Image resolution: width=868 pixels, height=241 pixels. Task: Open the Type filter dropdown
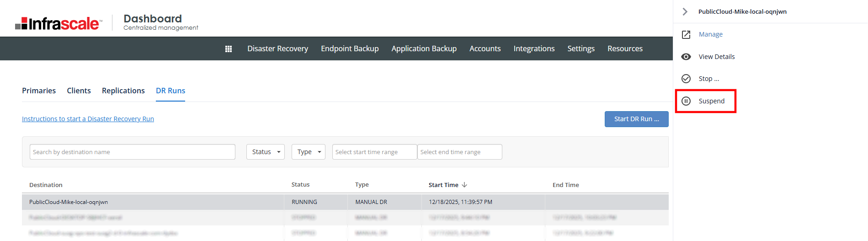(x=308, y=152)
